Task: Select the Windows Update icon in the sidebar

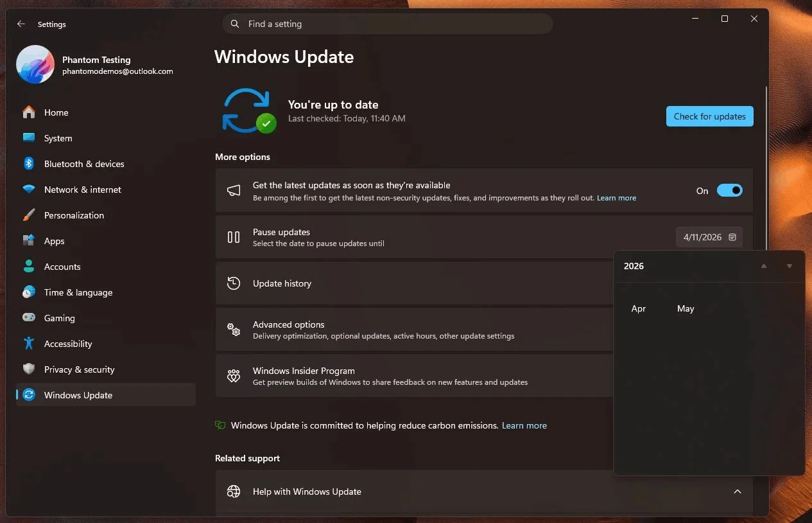Action: (x=29, y=394)
